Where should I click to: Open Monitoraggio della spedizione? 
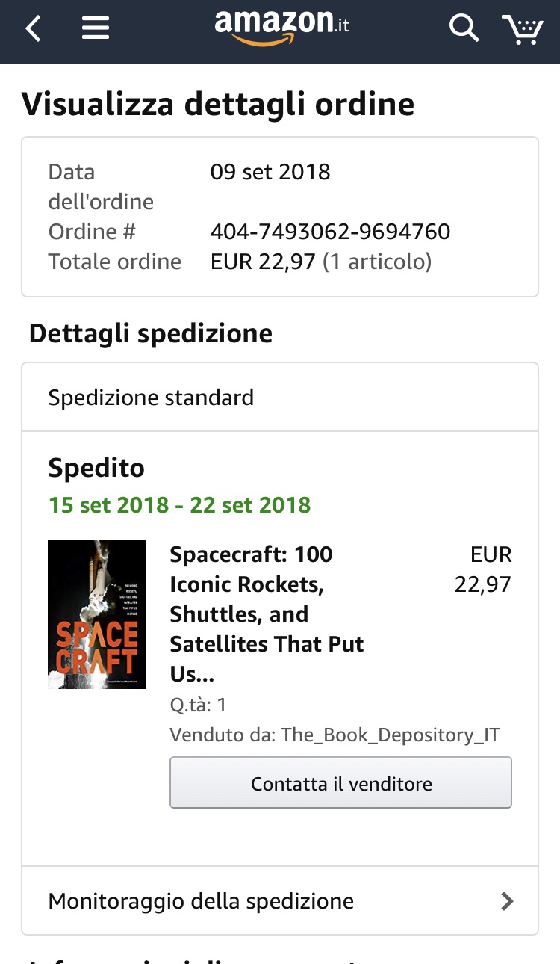[201, 900]
